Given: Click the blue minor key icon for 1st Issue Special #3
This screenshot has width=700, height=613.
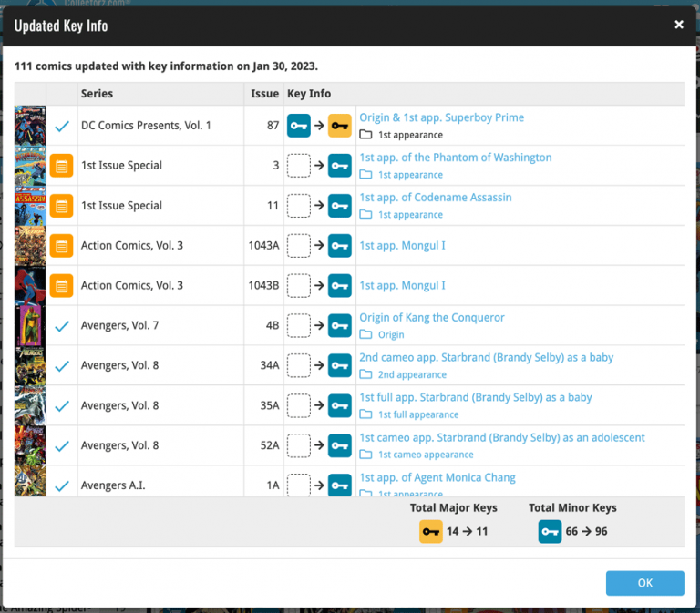Looking at the screenshot, I should (x=340, y=166).
